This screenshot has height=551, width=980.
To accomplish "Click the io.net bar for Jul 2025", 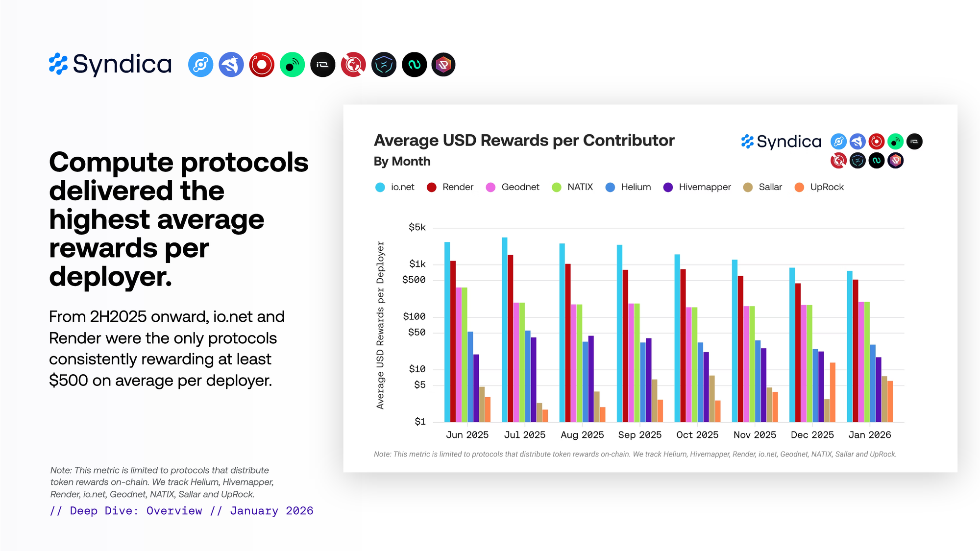I will (x=505, y=329).
